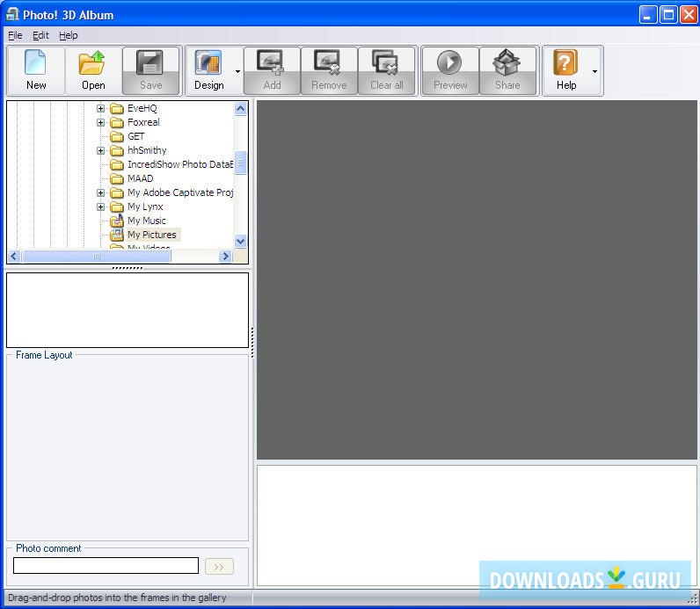Click the My Pictures folder icon

(x=116, y=235)
